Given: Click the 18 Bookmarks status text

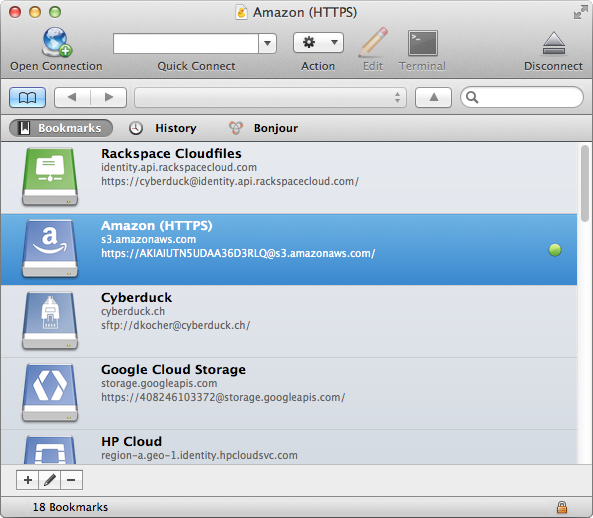Looking at the screenshot, I should tap(70, 507).
